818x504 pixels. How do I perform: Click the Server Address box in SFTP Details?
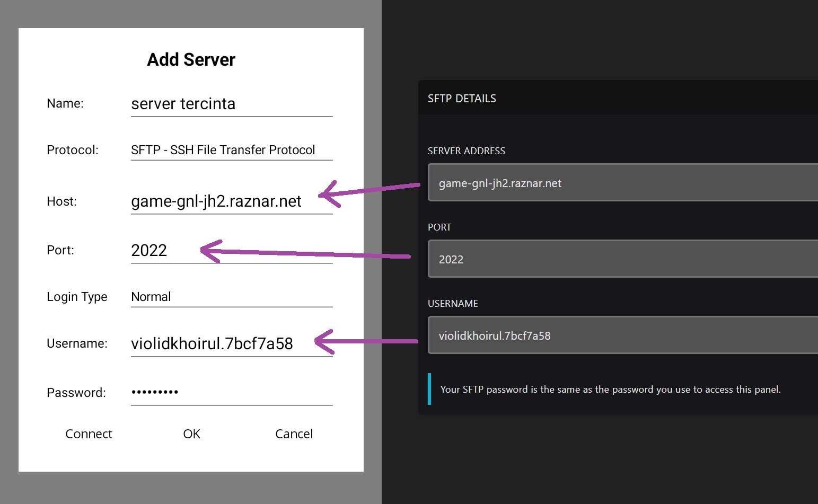click(622, 183)
